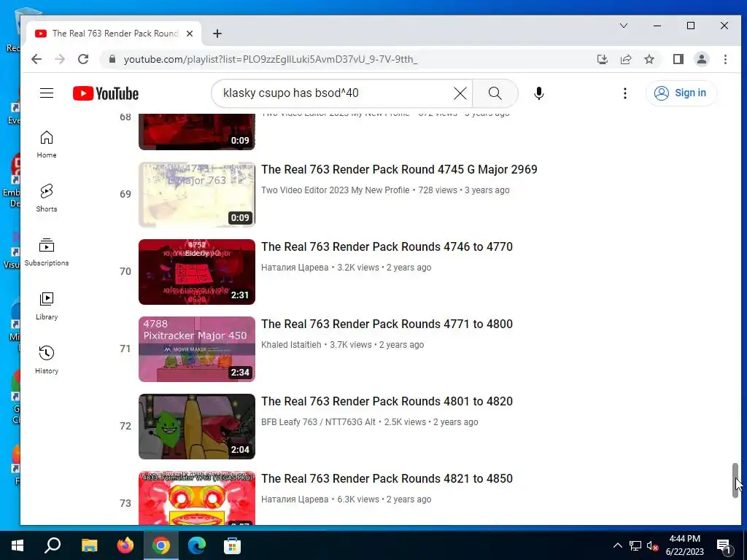747x560 pixels.
Task: Open channel BFB Leafy 763 / NTT763G Alt
Action: [318, 422]
